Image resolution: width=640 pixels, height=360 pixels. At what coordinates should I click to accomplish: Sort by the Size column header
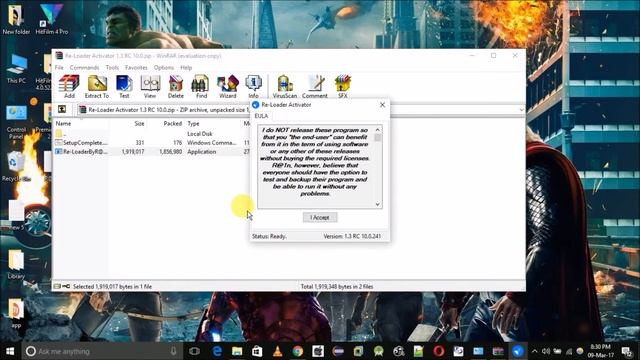pos(139,123)
